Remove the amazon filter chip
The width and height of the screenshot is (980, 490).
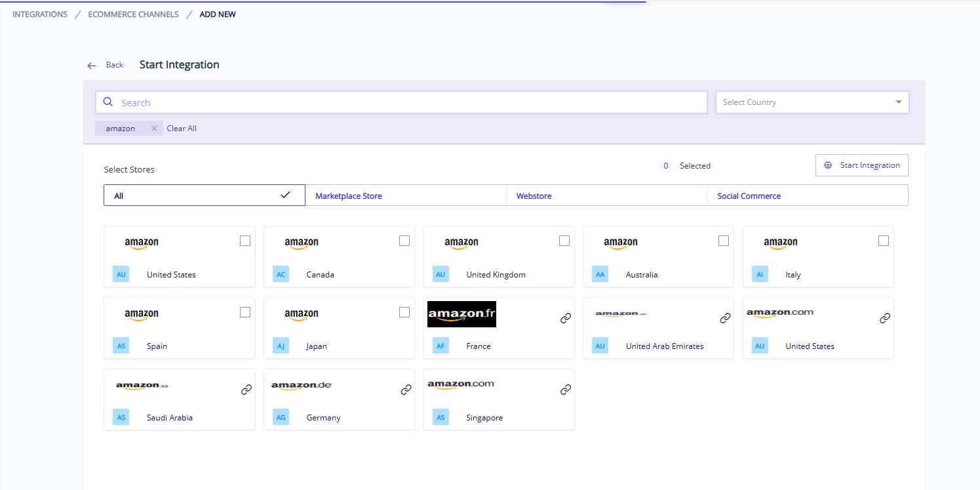coord(154,129)
